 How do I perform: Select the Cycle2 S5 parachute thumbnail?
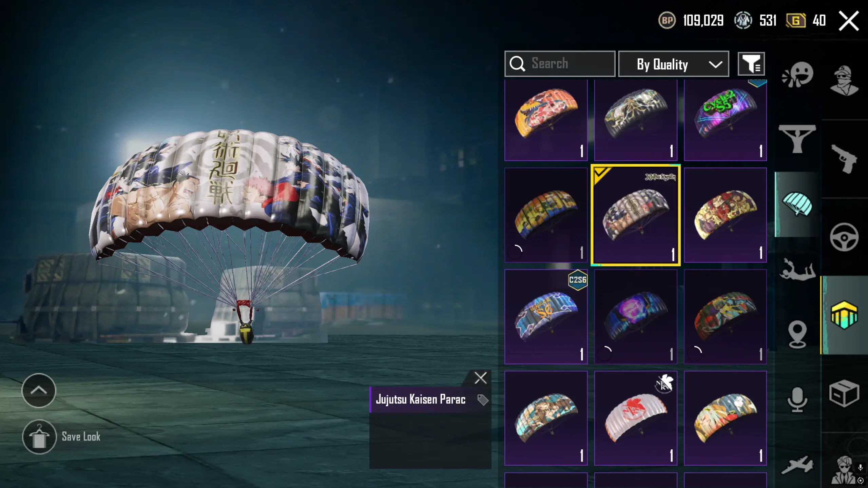(725, 120)
